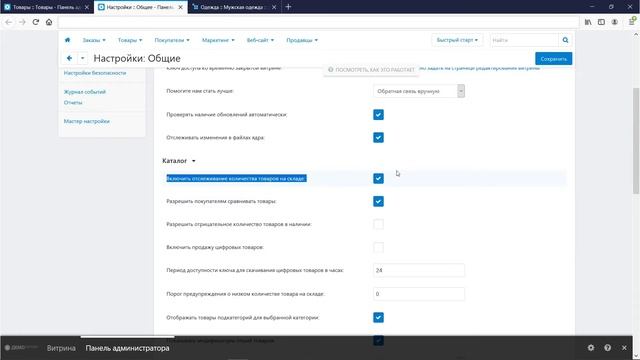The height and width of the screenshot is (360, 640).
Task: Click the low stock warning threshold field
Action: pyautogui.click(x=419, y=294)
